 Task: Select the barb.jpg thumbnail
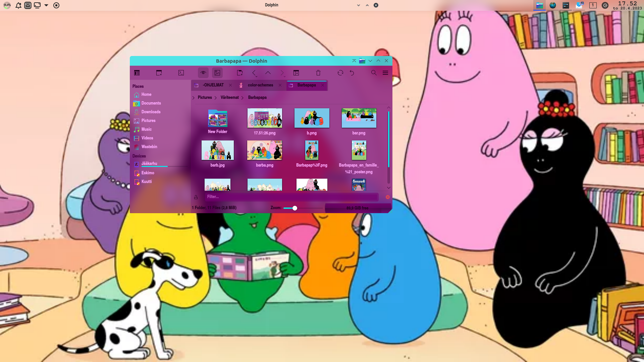click(x=218, y=150)
